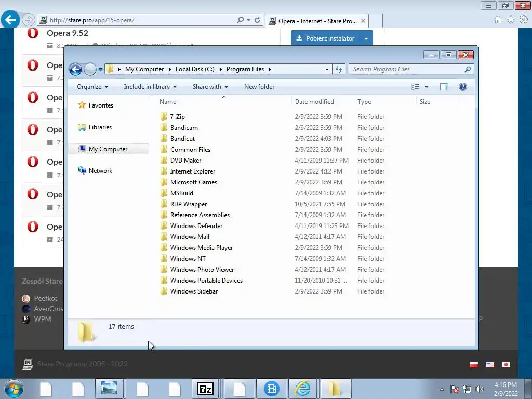This screenshot has height=399, width=532.
Task: Click the browser Home icon
Action: click(498, 20)
